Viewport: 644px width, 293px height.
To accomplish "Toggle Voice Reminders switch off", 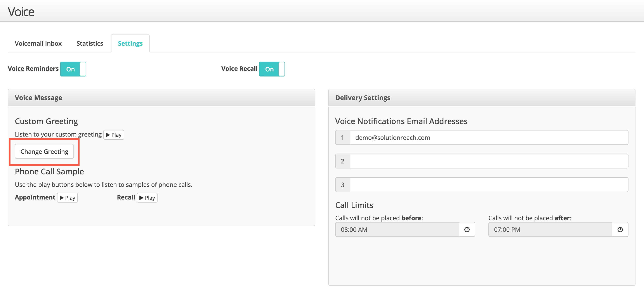I will tap(73, 69).
